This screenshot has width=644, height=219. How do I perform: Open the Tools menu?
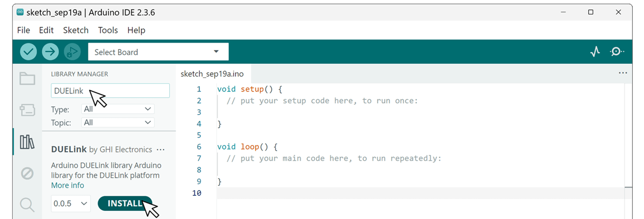pos(108,30)
